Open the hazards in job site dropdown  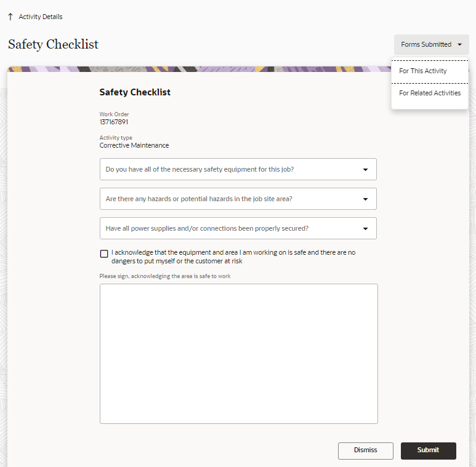238,199
